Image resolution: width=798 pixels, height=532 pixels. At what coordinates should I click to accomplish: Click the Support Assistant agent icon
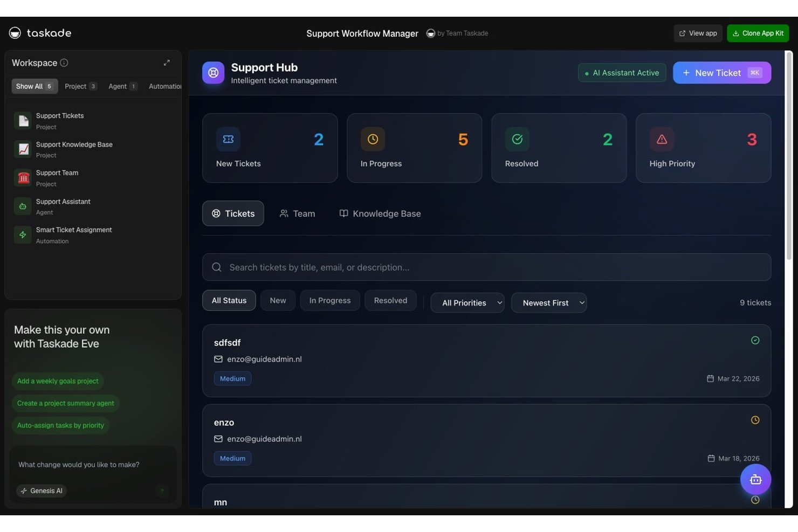pyautogui.click(x=23, y=206)
